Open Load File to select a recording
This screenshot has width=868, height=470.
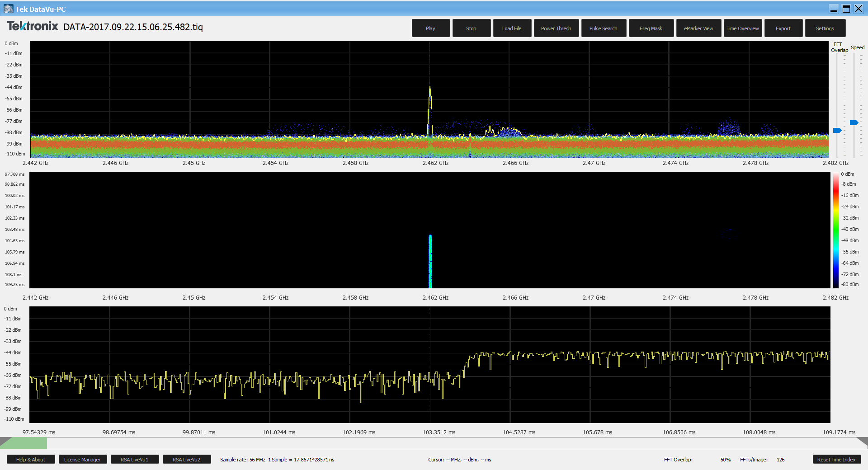[512, 28]
